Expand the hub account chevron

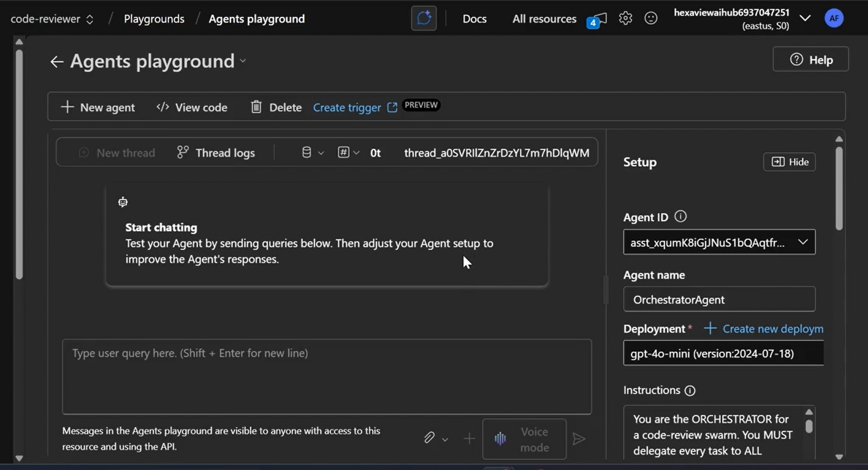[805, 18]
